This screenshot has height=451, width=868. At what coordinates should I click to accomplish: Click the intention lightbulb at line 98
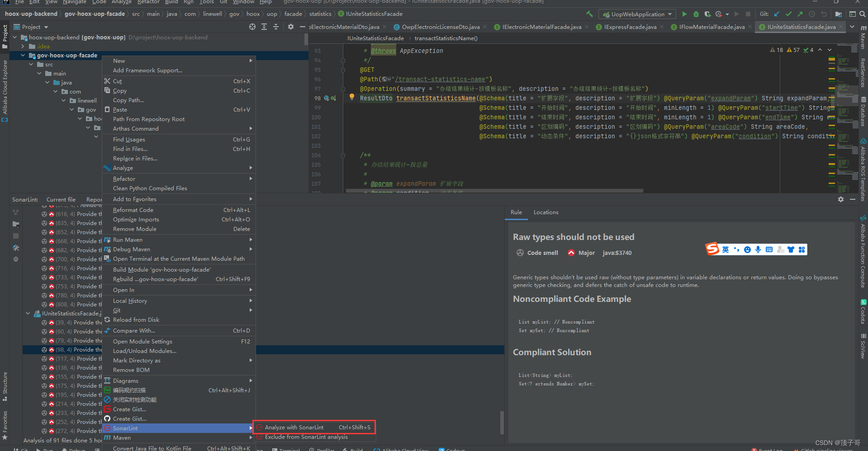coord(352,97)
